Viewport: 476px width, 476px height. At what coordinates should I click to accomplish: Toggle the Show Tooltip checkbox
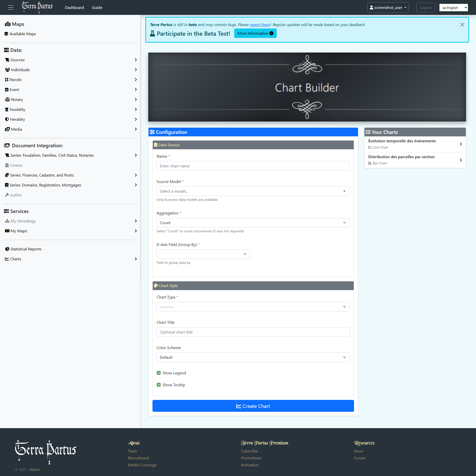[159, 385]
